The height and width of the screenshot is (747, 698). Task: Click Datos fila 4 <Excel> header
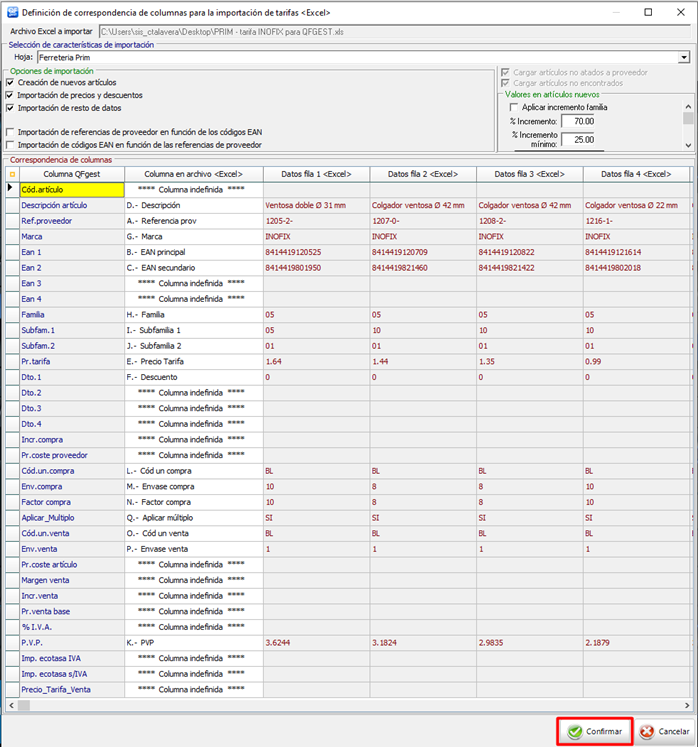coord(636,174)
